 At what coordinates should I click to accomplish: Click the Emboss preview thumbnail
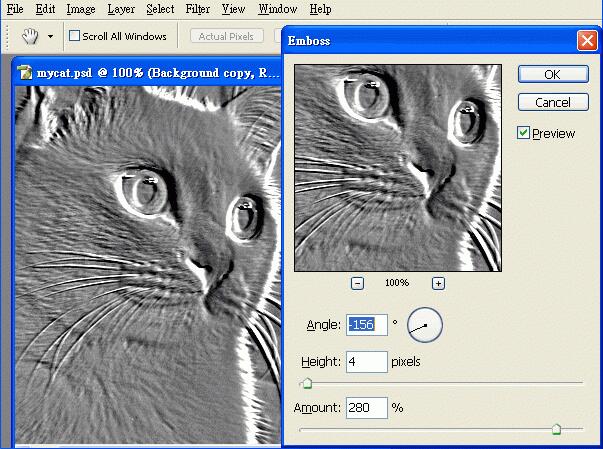coord(397,166)
